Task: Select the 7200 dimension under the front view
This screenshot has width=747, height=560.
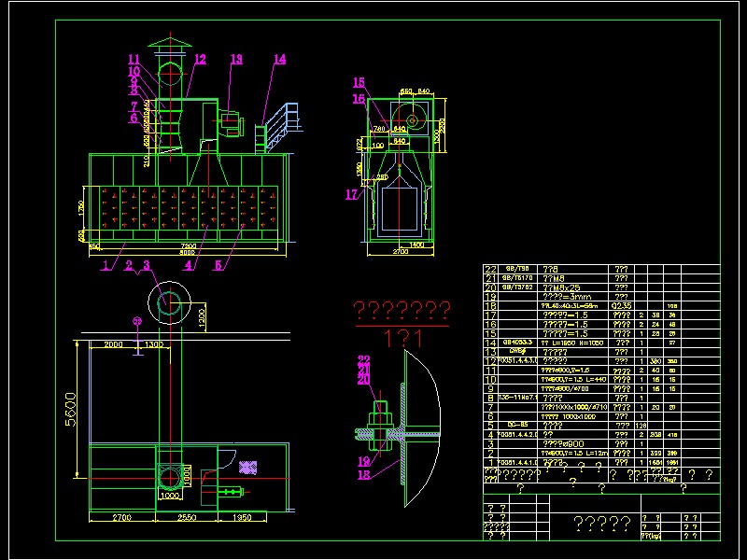Action: 189,245
